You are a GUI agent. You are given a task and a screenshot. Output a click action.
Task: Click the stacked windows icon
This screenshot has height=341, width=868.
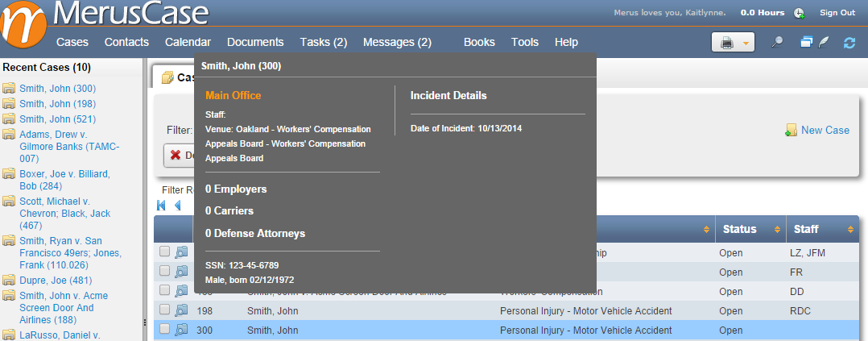(807, 42)
